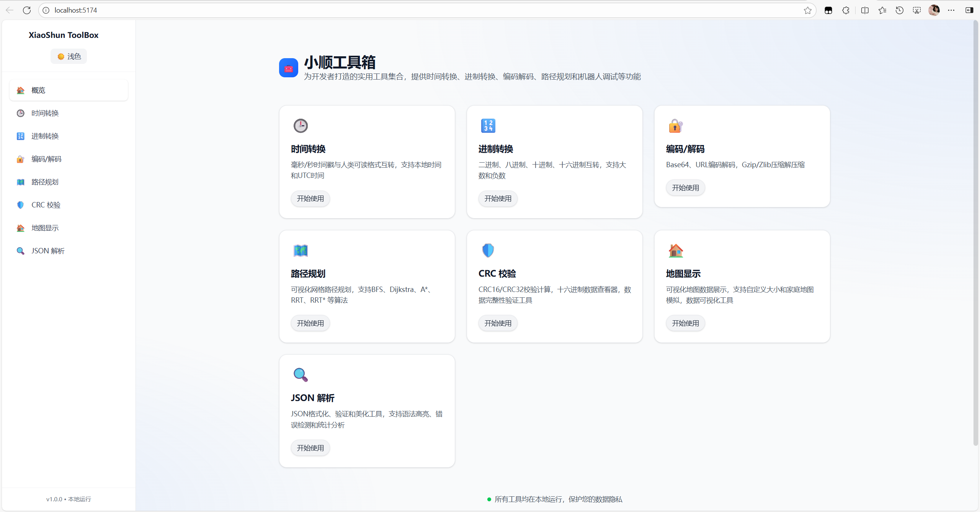Viewport: 980px width, 512px height.
Task: Click the 小顺工具箱 main heading
Action: point(340,62)
